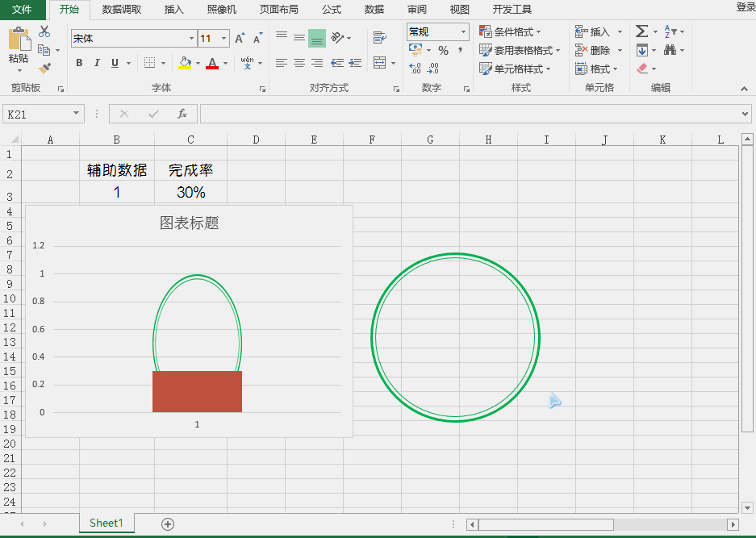Click the red font color swatch
Screen dimensions: 756x538
[x=212, y=67]
